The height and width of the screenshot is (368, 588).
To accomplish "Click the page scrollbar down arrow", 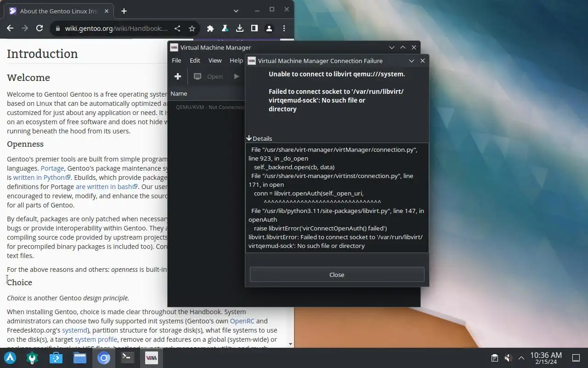I will (290, 344).
